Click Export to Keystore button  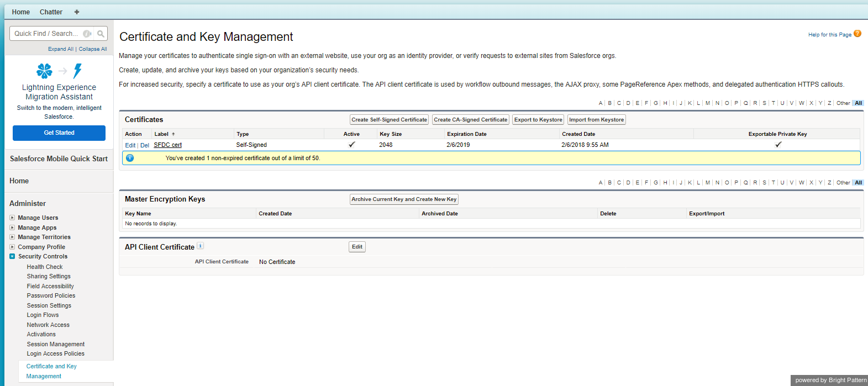538,120
